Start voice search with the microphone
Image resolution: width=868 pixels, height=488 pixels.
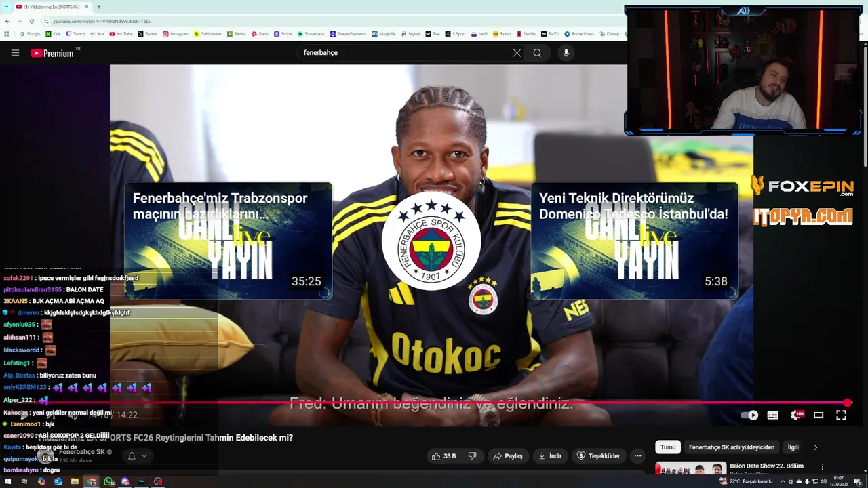(566, 53)
